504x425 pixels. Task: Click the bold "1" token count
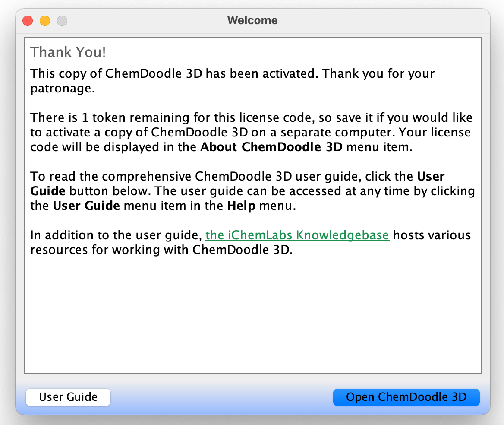pyautogui.click(x=85, y=117)
